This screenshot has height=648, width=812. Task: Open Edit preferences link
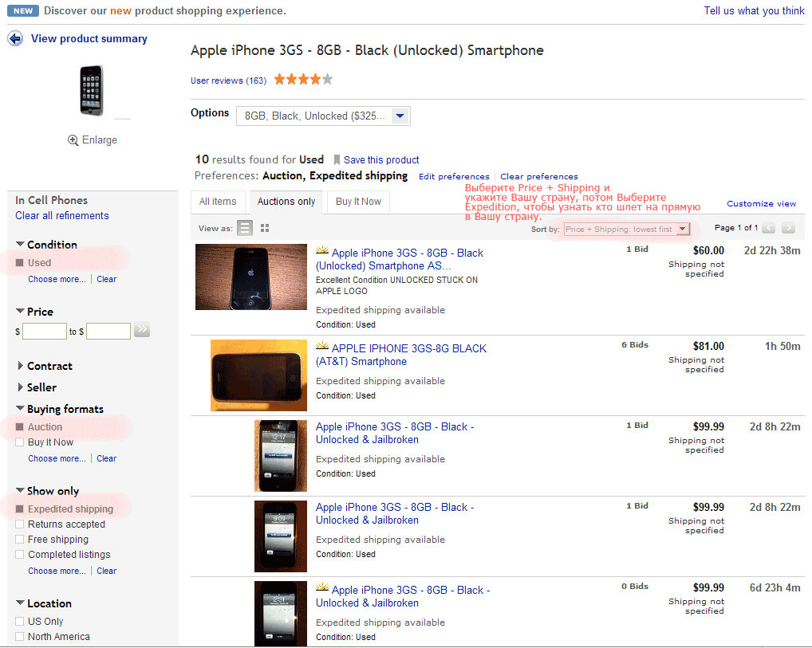pos(453,176)
